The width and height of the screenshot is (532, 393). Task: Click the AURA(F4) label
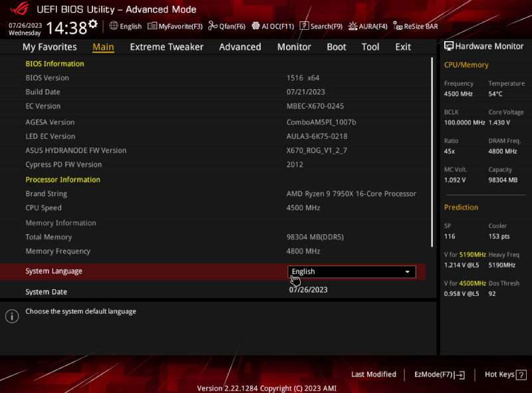pyautogui.click(x=373, y=27)
